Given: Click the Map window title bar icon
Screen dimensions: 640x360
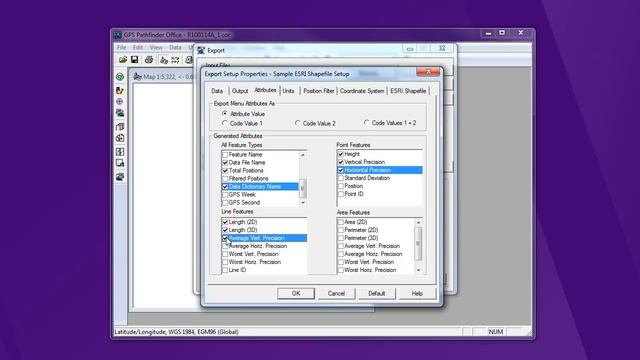Looking at the screenshot, I should (x=137, y=77).
